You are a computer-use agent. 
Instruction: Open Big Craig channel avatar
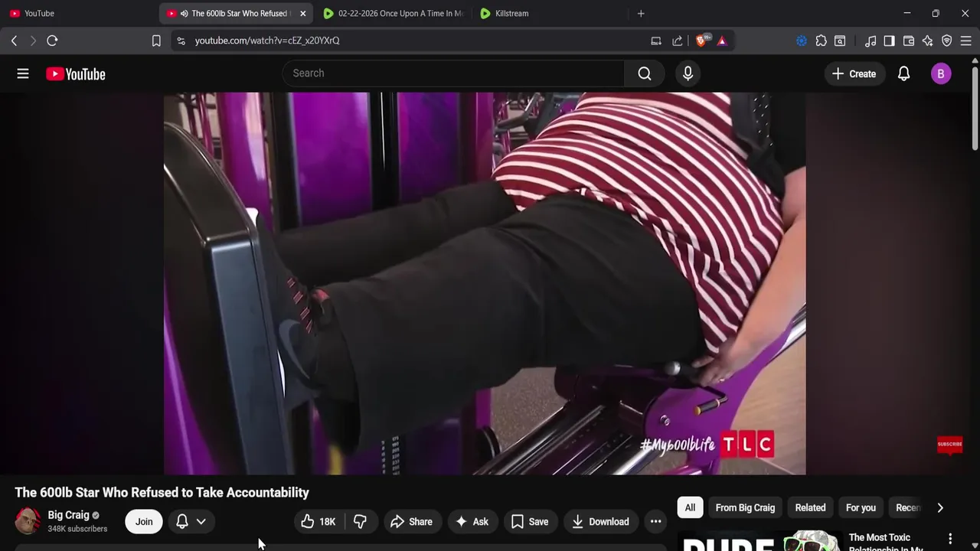tap(28, 521)
